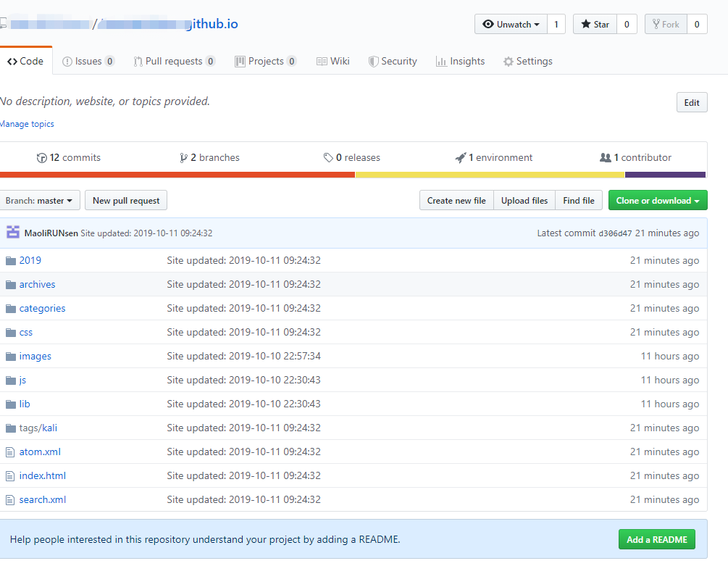The height and width of the screenshot is (574, 728).
Task: Open Clone or download dropdown
Action: pyautogui.click(x=658, y=201)
